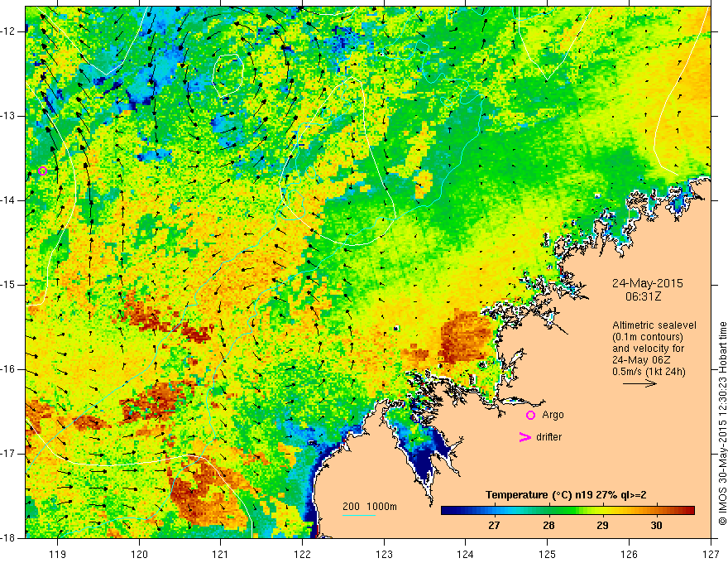Click the '27' color bar tick label
The height and width of the screenshot is (563, 728).
[494, 526]
